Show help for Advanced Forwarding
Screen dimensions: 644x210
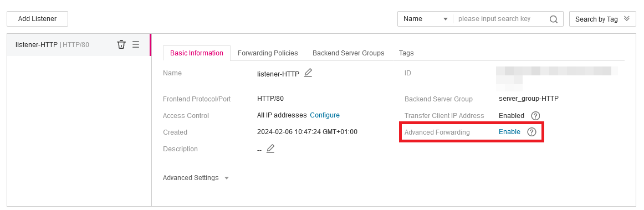pyautogui.click(x=532, y=132)
